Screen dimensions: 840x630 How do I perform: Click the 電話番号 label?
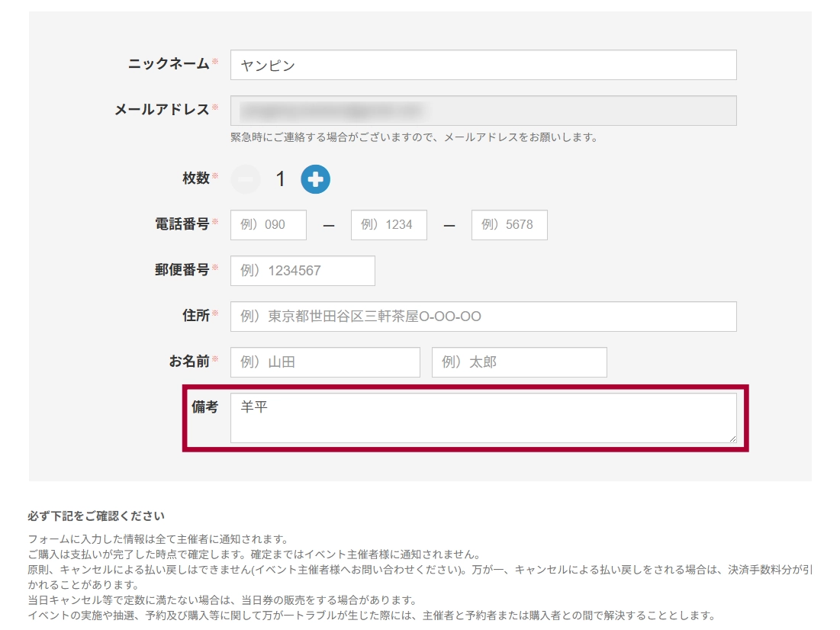[x=182, y=224]
